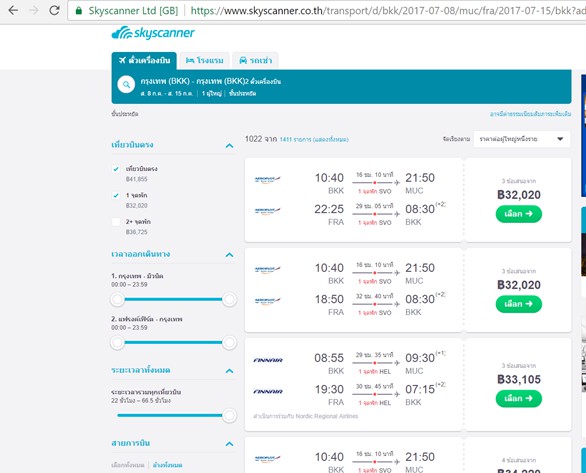This screenshot has height=473, width=586.
Task: Click the magnifier search icon in the blue bar
Action: pos(126,84)
